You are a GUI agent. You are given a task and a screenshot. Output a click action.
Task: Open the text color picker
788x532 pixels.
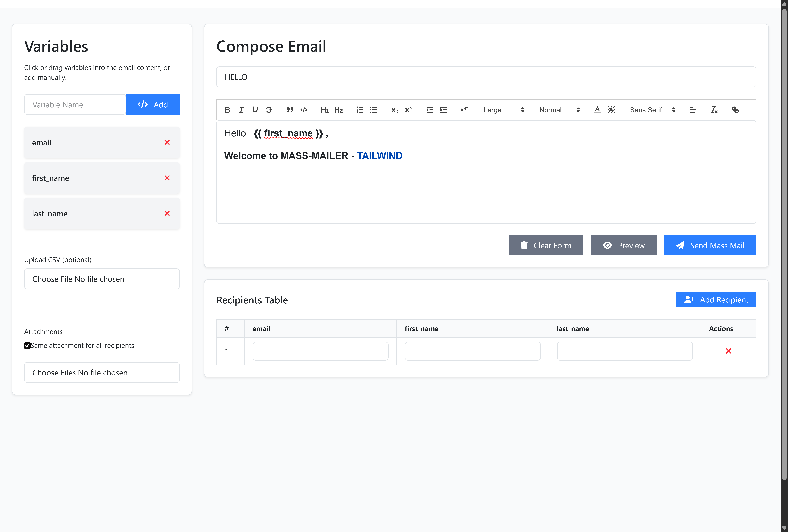[x=597, y=110]
